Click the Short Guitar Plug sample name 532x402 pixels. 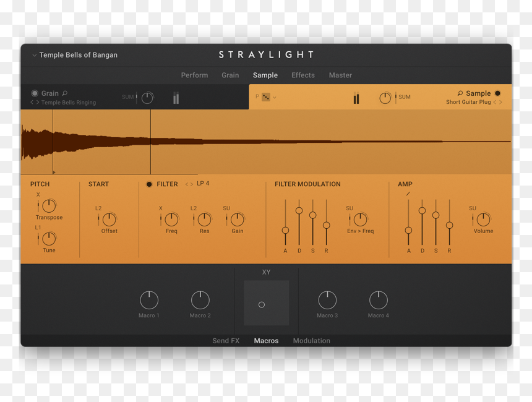tap(468, 102)
